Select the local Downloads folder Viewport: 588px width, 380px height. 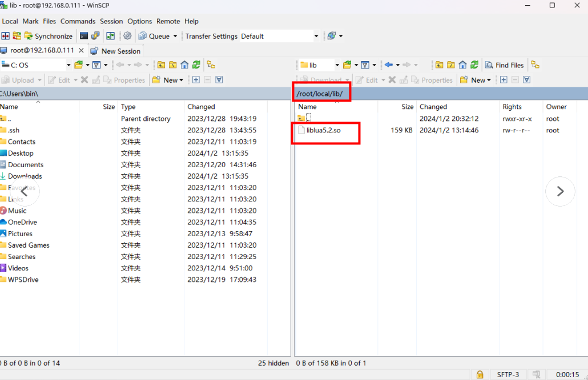point(25,176)
